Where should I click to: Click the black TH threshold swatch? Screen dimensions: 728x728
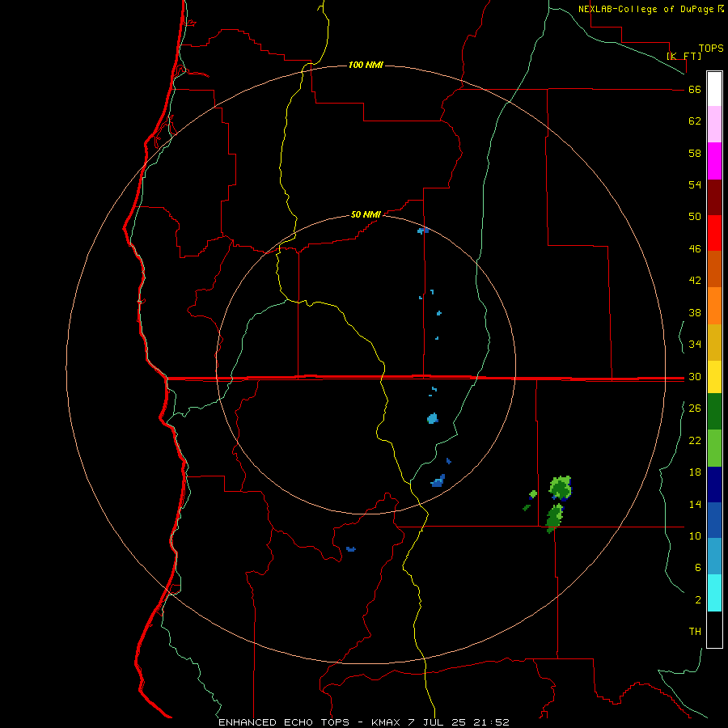tap(714, 629)
